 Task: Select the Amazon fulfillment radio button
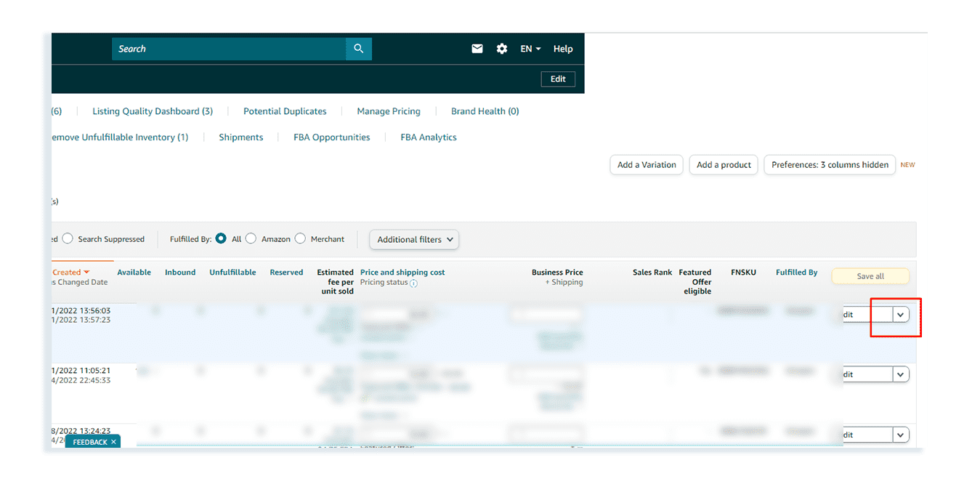click(251, 238)
